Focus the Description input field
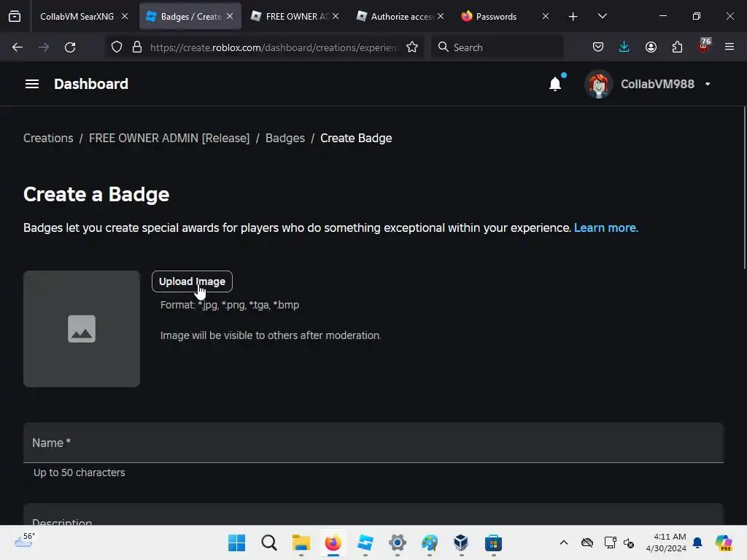Screen dimensions: 747x560 pyautogui.click(x=373, y=516)
